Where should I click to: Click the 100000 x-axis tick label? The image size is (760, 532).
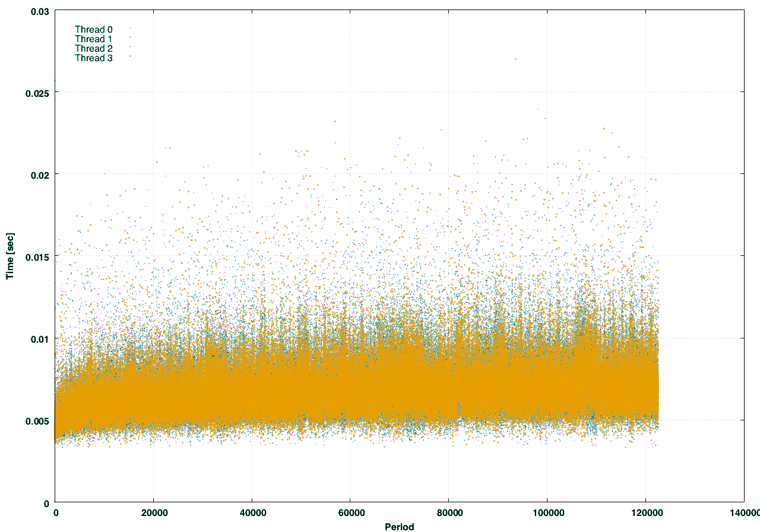click(547, 513)
